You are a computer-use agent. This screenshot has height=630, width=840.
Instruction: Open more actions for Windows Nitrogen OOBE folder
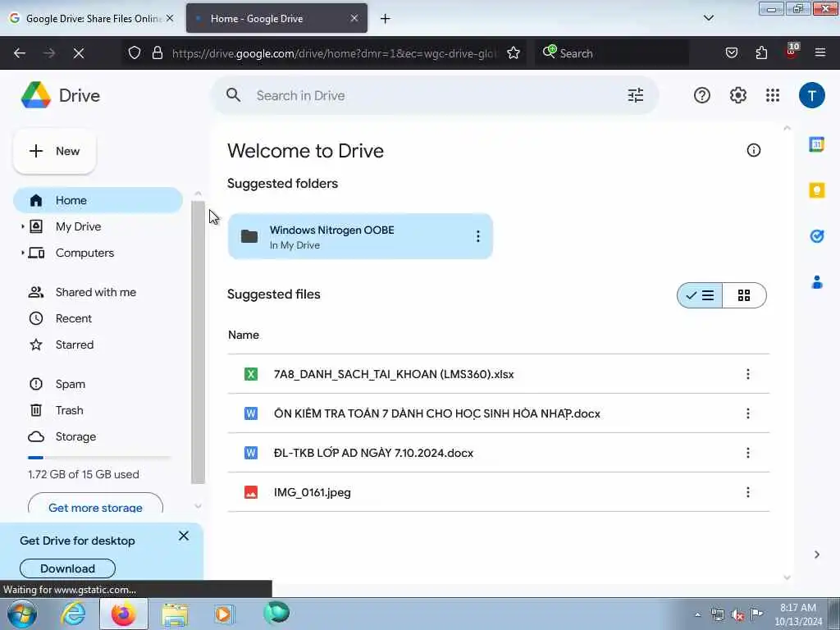point(478,236)
